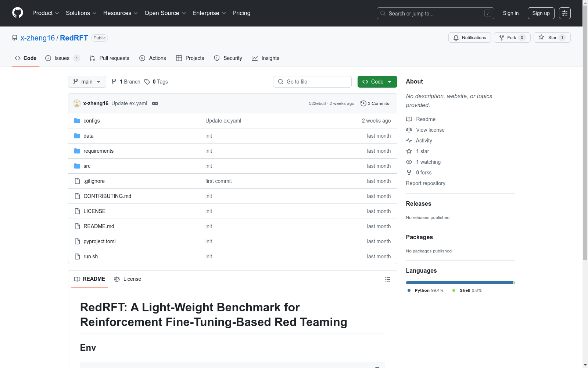Expand the Enterprise menu
Viewport: 588px width, 368px height.
coord(209,13)
